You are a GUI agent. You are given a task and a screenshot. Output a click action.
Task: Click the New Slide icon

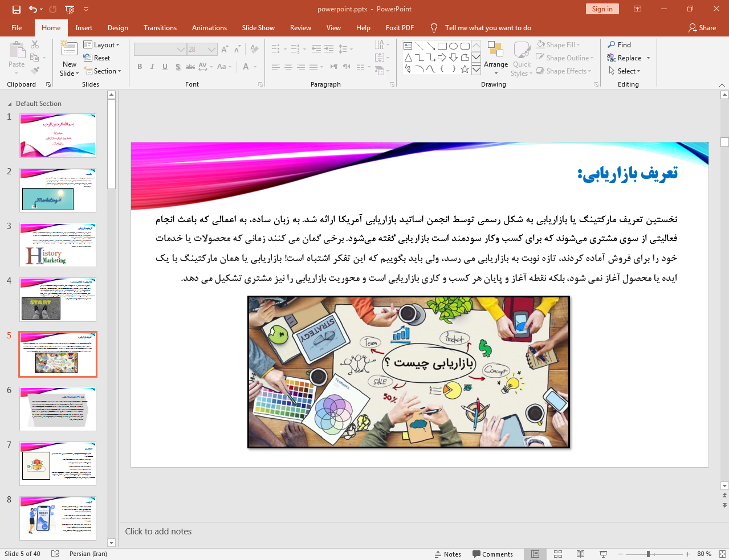click(70, 50)
